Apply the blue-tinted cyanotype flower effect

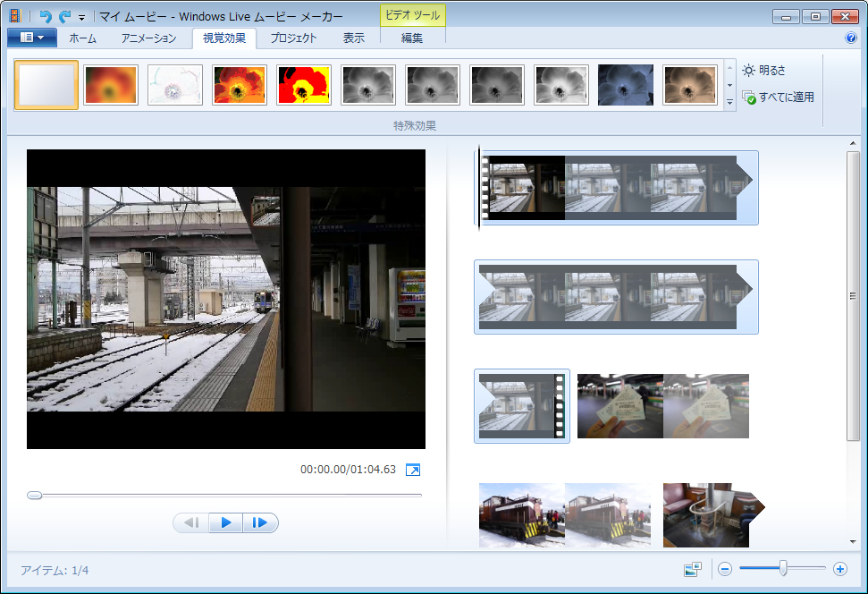coord(626,85)
